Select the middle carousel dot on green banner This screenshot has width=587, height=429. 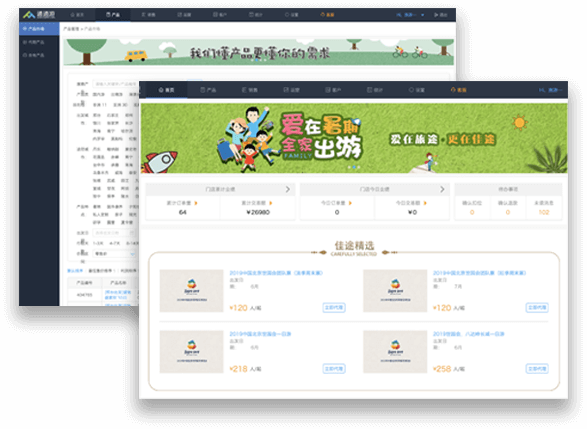(x=353, y=167)
